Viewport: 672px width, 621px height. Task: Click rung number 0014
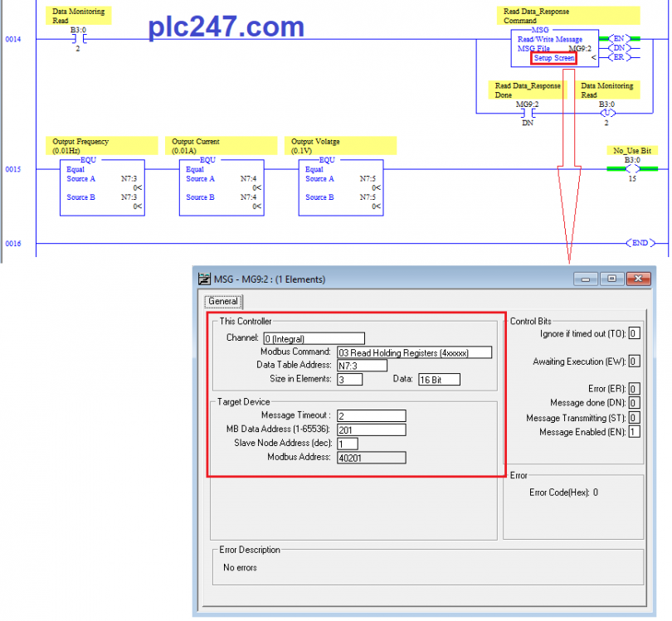pyautogui.click(x=12, y=40)
